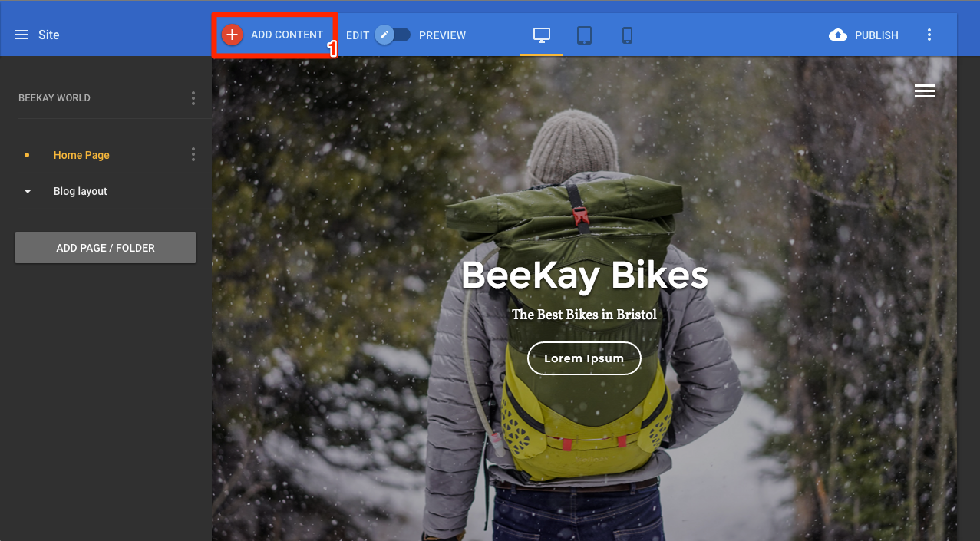Click the BEEKAY WORLD site name

54,98
